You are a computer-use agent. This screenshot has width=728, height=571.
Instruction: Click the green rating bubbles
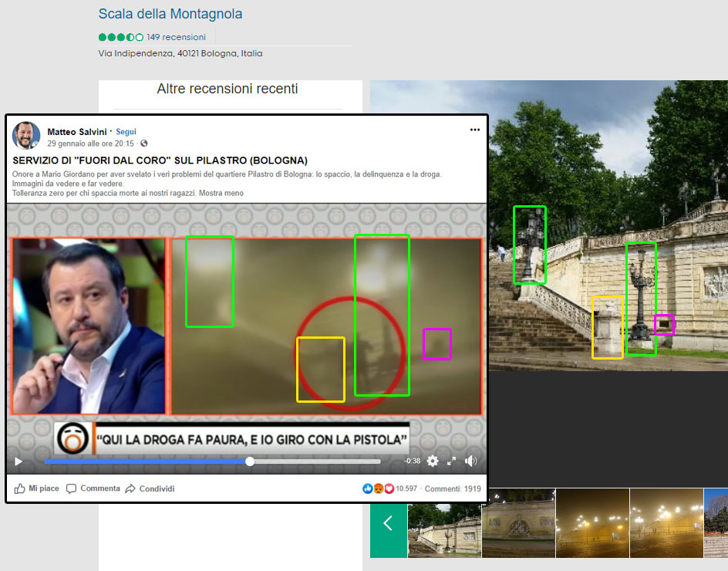click(x=121, y=37)
